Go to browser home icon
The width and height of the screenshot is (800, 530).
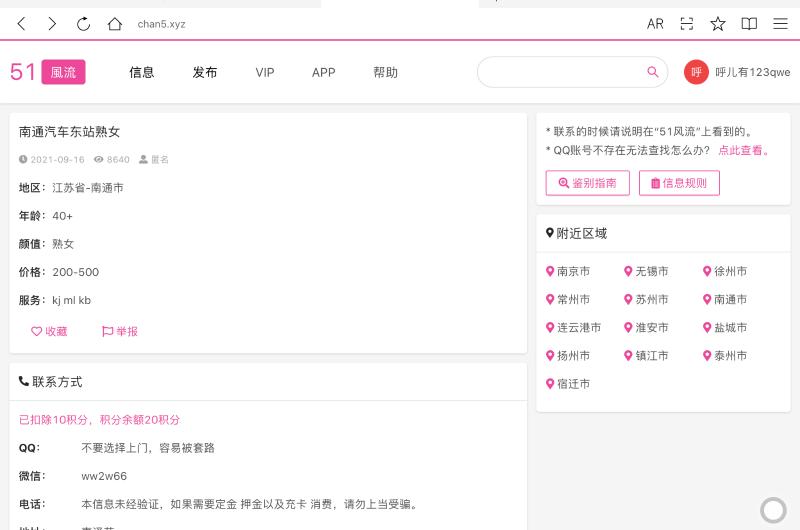pos(114,24)
